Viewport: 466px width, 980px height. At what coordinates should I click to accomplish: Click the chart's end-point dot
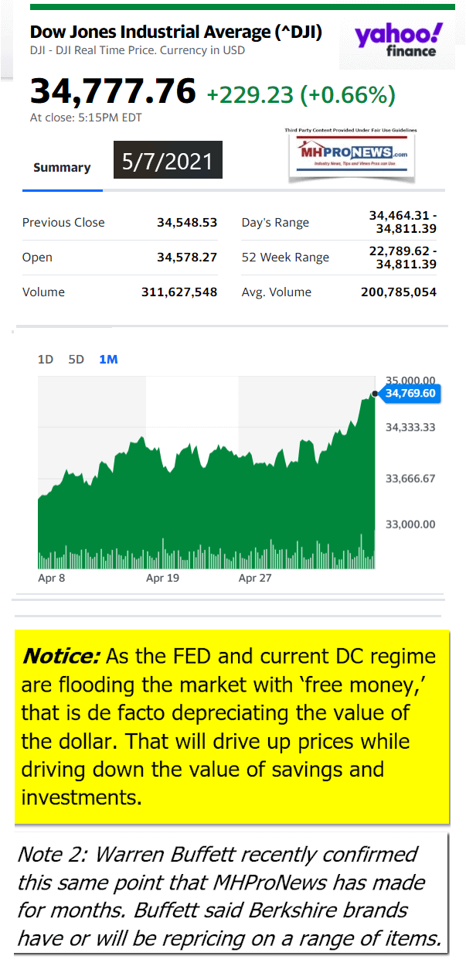(374, 394)
